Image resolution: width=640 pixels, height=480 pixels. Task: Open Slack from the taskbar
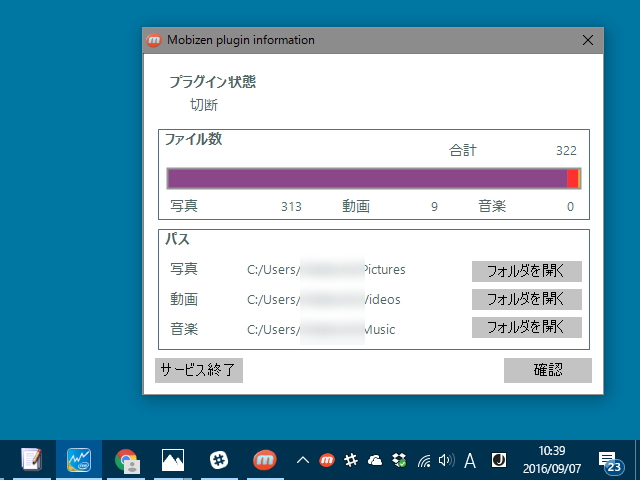click(219, 460)
